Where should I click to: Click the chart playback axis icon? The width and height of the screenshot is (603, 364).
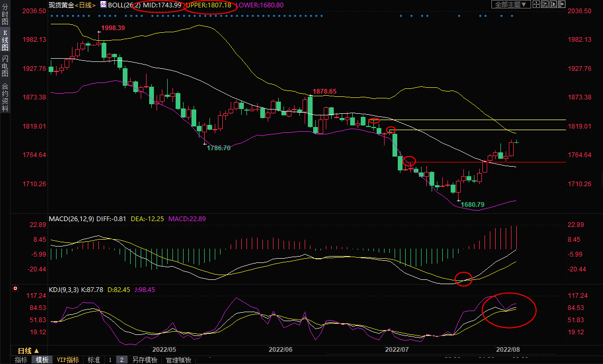pos(553,4)
